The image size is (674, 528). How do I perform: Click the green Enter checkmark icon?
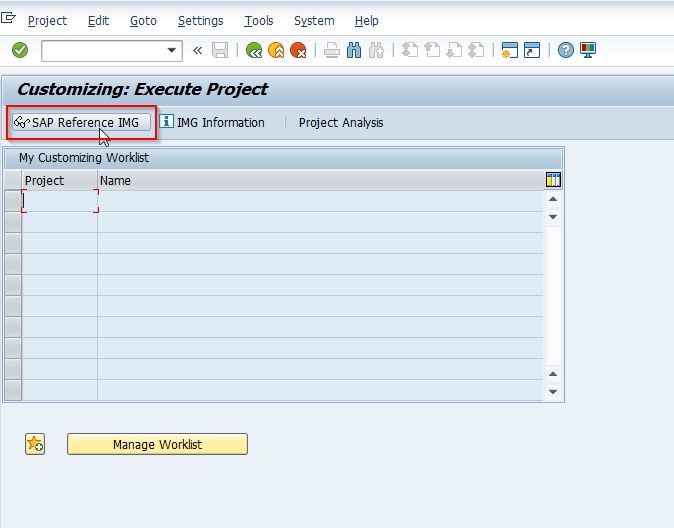20,50
